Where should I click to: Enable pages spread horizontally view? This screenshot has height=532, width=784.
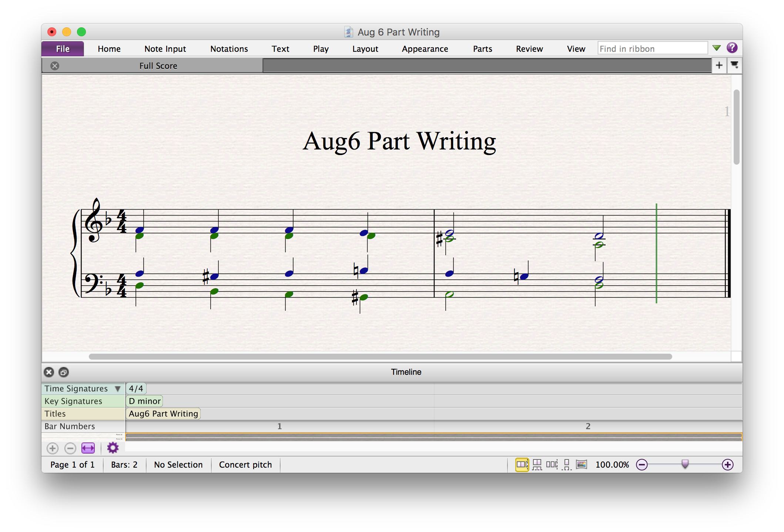click(x=522, y=465)
